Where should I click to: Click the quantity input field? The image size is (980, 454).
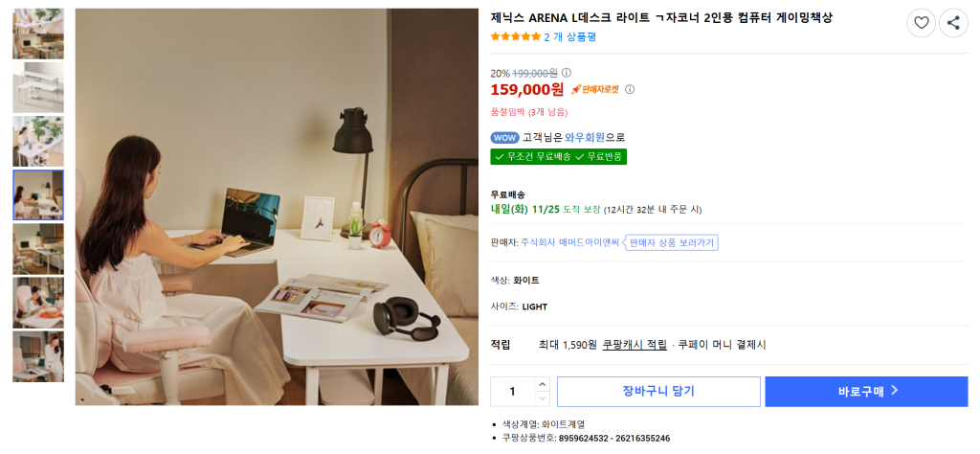(513, 392)
